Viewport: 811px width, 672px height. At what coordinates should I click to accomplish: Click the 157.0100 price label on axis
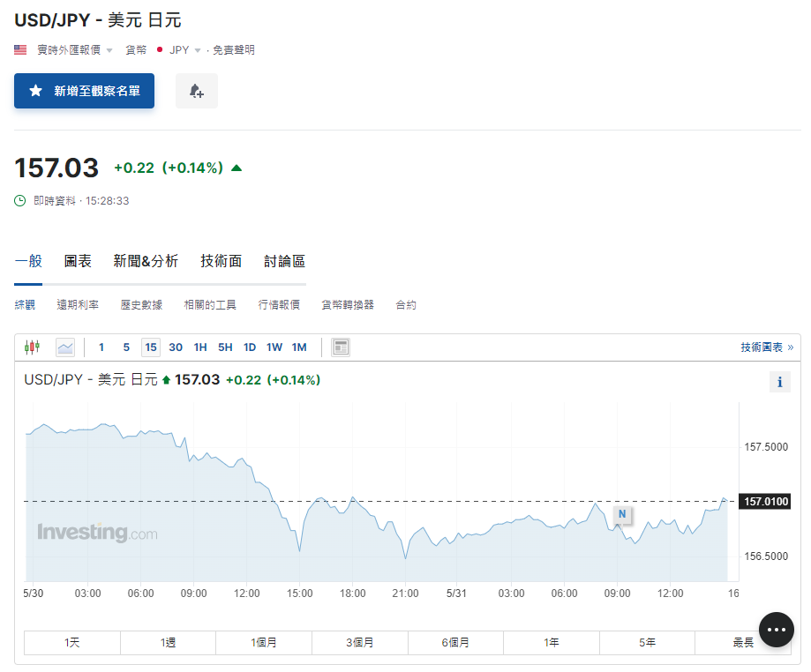pos(764,502)
